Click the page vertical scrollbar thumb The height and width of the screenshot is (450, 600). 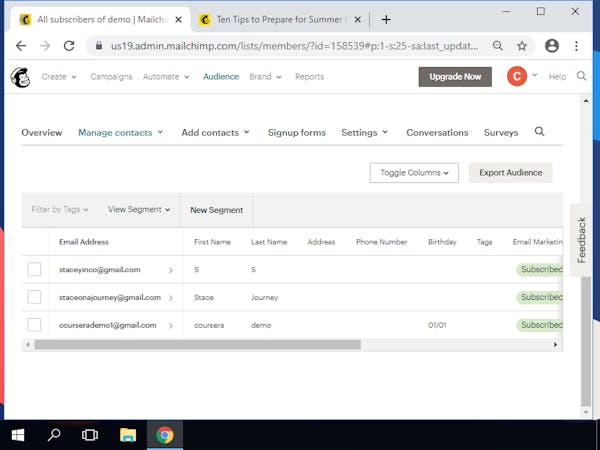click(x=585, y=341)
